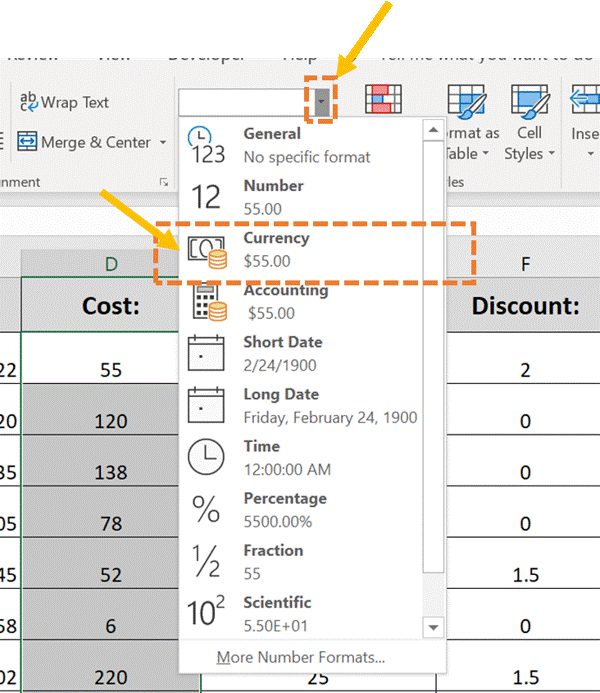Expand the Insert dropdown arrow
This screenshot has width=600, height=693.
pos(590,154)
